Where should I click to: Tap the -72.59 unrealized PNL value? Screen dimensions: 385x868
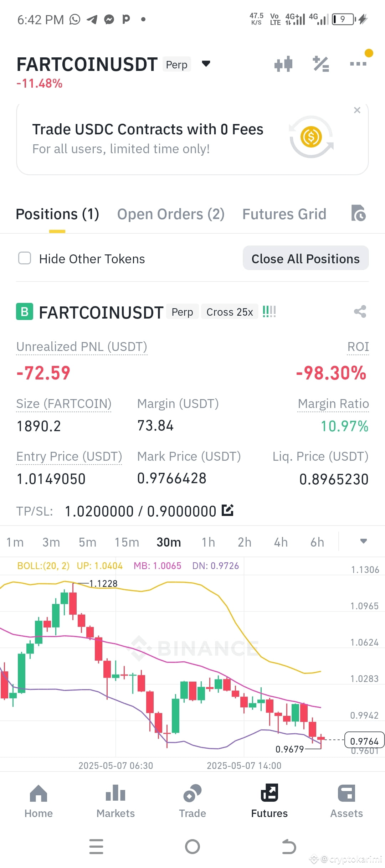point(43,373)
